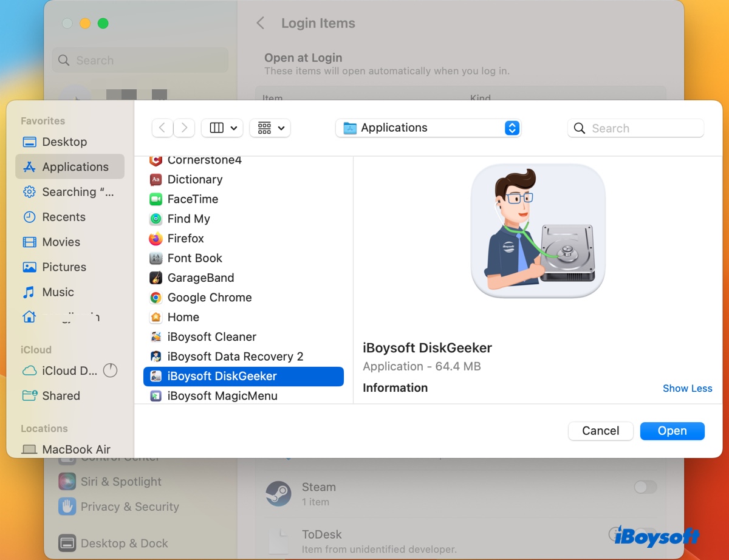Click the iCloud Drive cloud icon
The height and width of the screenshot is (560, 729).
coord(29,371)
